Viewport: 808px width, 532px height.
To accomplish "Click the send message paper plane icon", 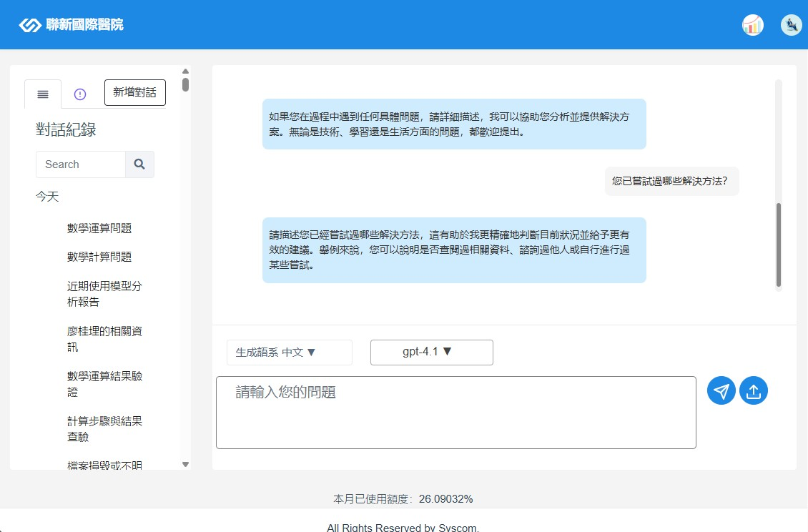I will point(721,391).
